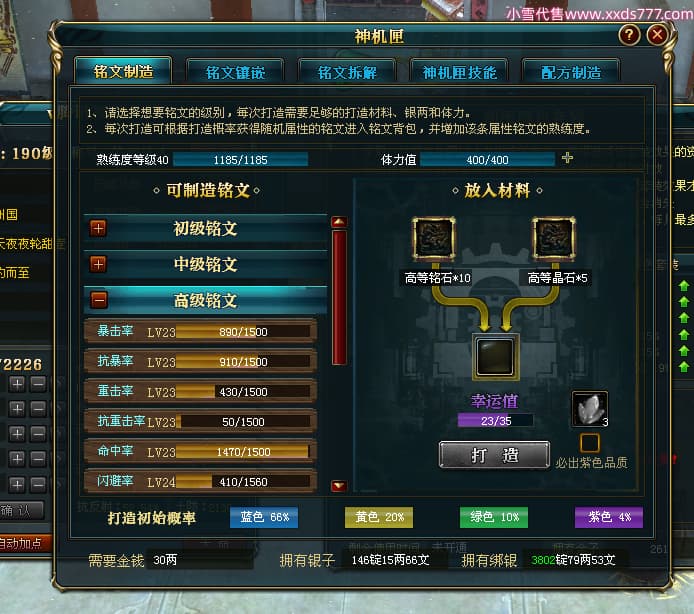Click the white crystal item icon
Viewport: 694px width, 614px height.
(590, 409)
